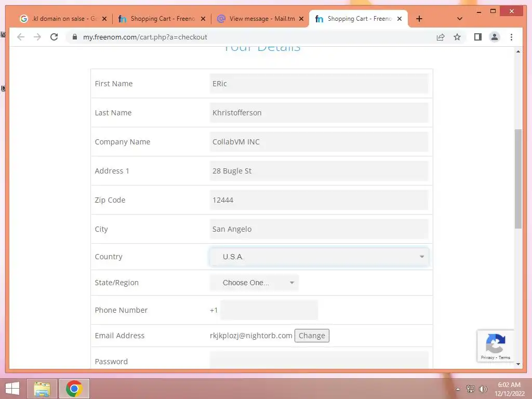Viewport: 532px width, 399px height.
Task: Open the Country dropdown
Action: click(x=319, y=257)
